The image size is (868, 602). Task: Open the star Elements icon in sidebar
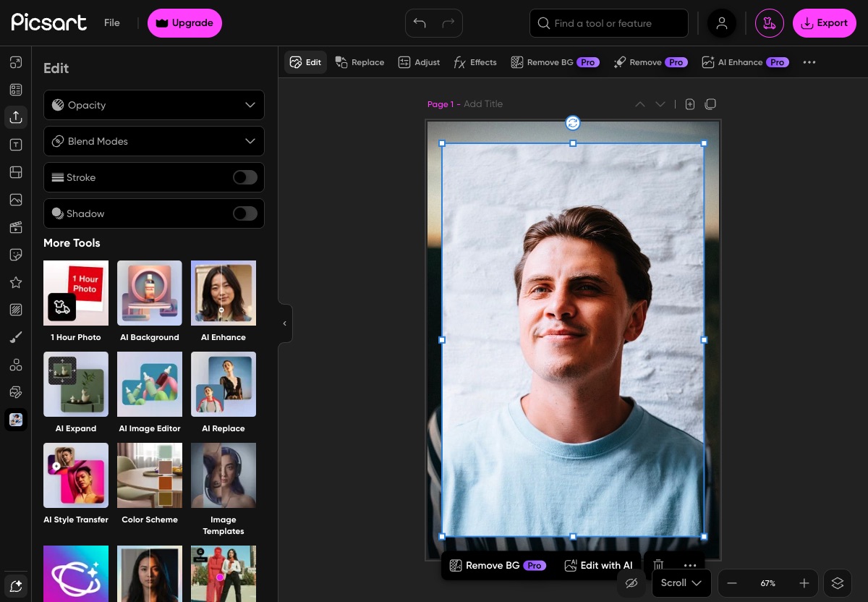coord(16,282)
